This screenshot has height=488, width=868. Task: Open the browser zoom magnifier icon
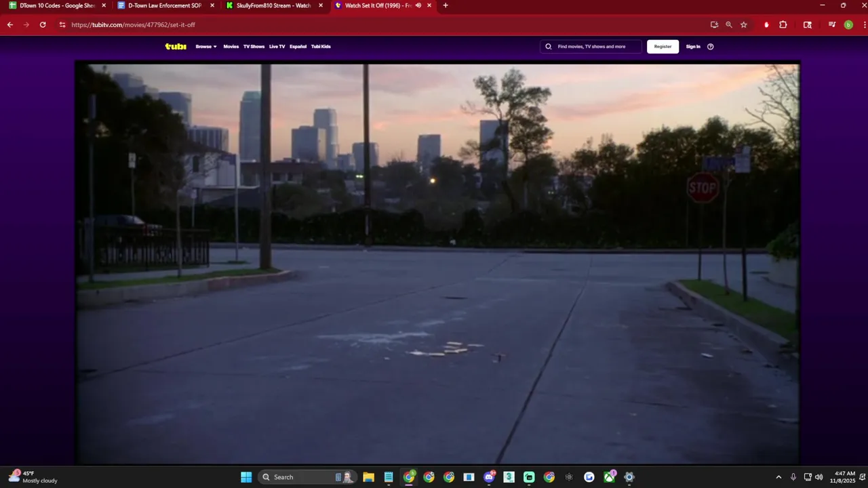pos(729,24)
